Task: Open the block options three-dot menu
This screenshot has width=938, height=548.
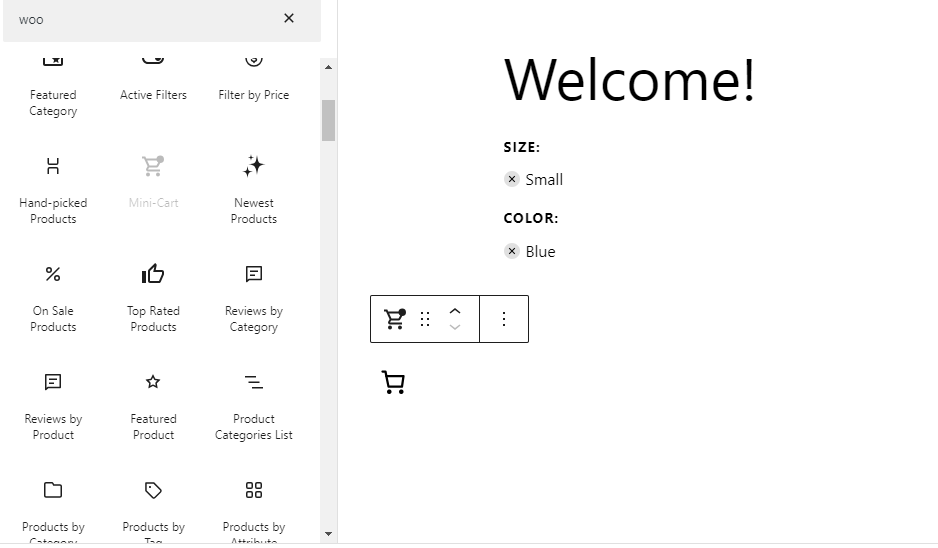Action: click(x=504, y=319)
